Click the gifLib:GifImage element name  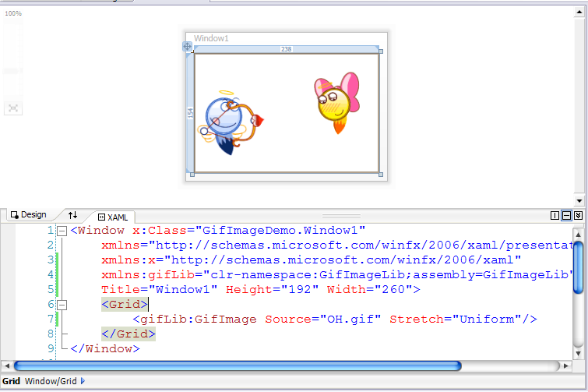coord(199,320)
